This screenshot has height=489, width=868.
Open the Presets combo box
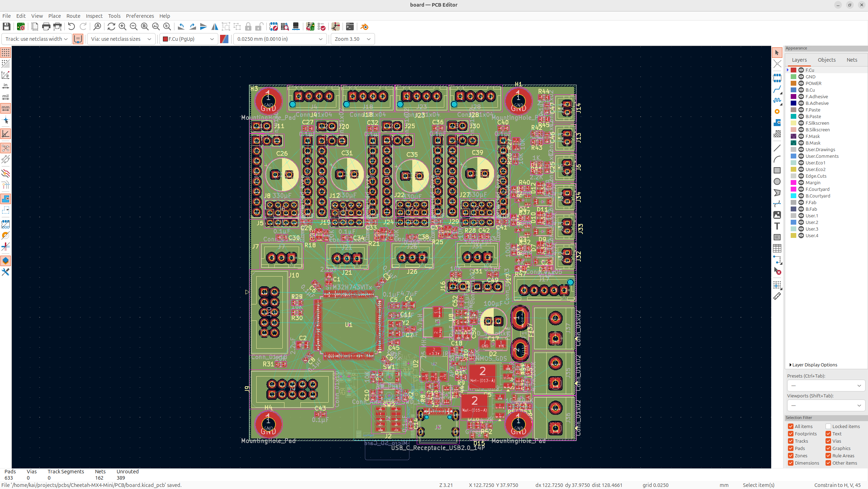click(x=826, y=386)
